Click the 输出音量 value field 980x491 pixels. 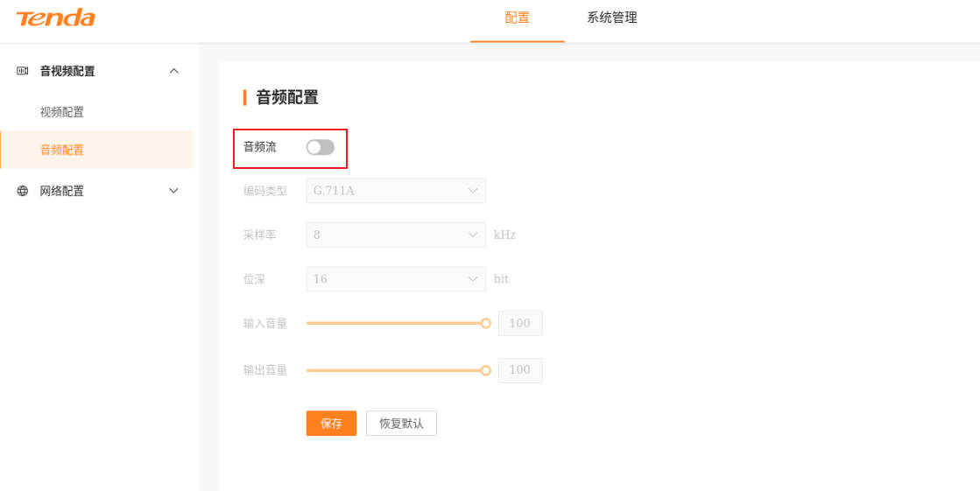[520, 370]
